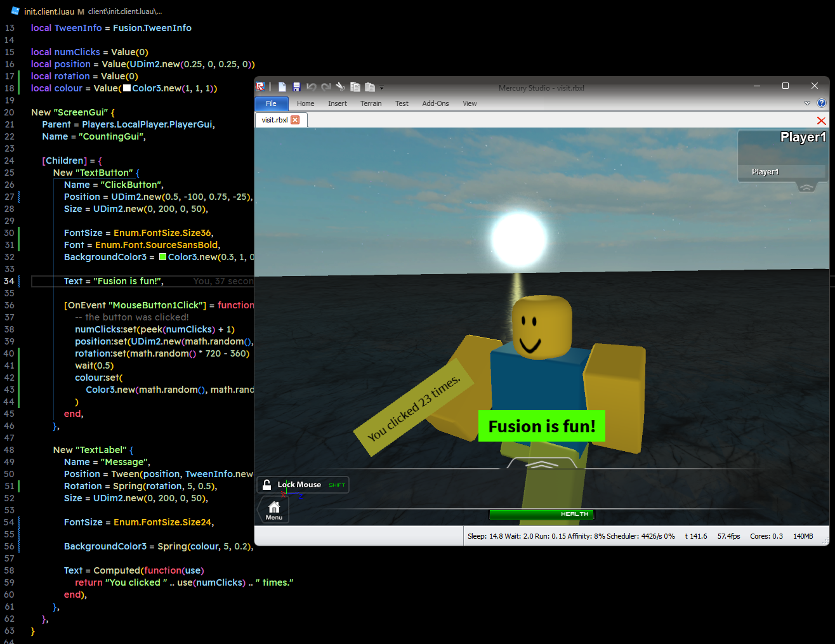Click the white Color3 swatch on line 18
835x644 pixels.
(x=127, y=88)
